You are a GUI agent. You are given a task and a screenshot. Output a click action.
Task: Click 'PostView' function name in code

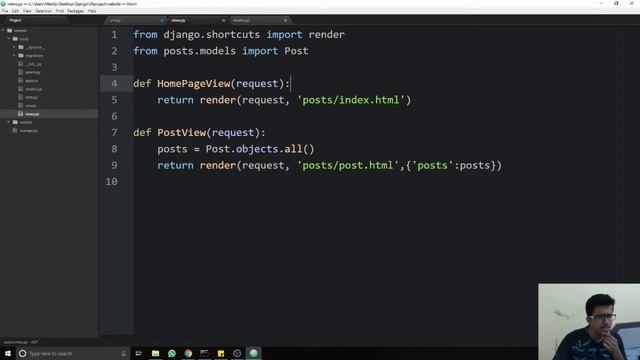tap(182, 133)
